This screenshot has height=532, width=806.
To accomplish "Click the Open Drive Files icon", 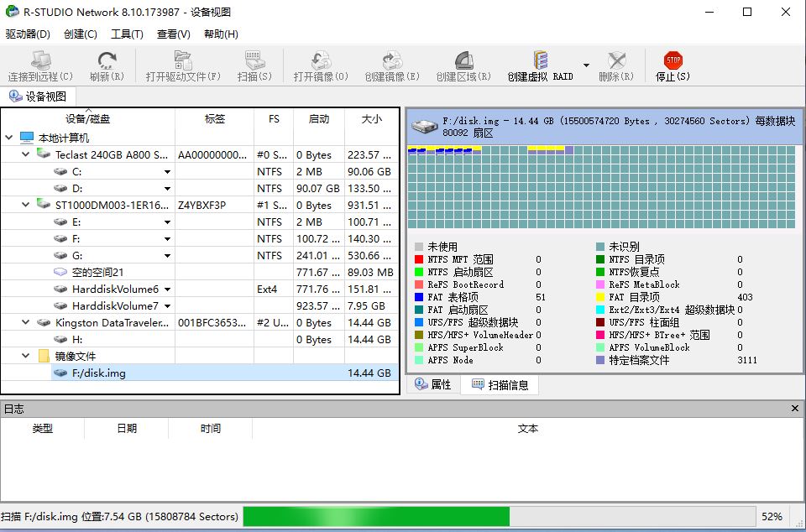I will click(183, 61).
